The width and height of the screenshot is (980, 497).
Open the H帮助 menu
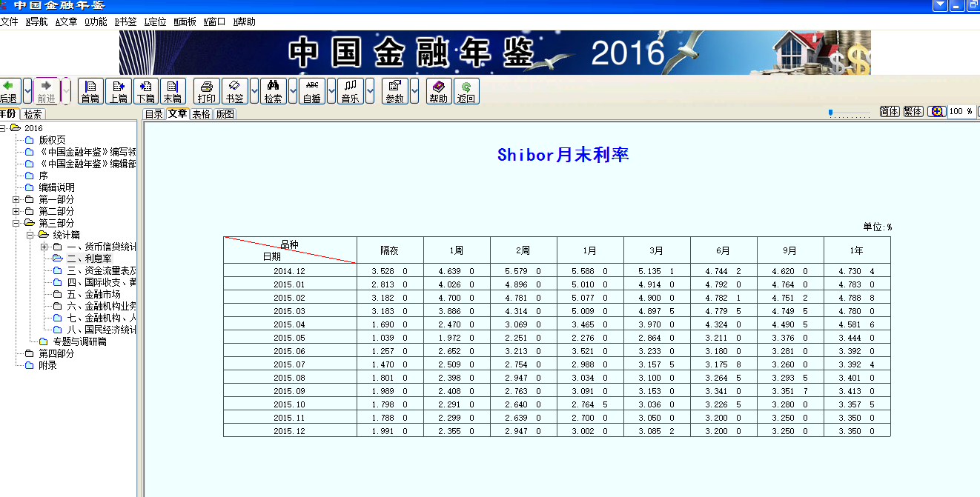244,21
